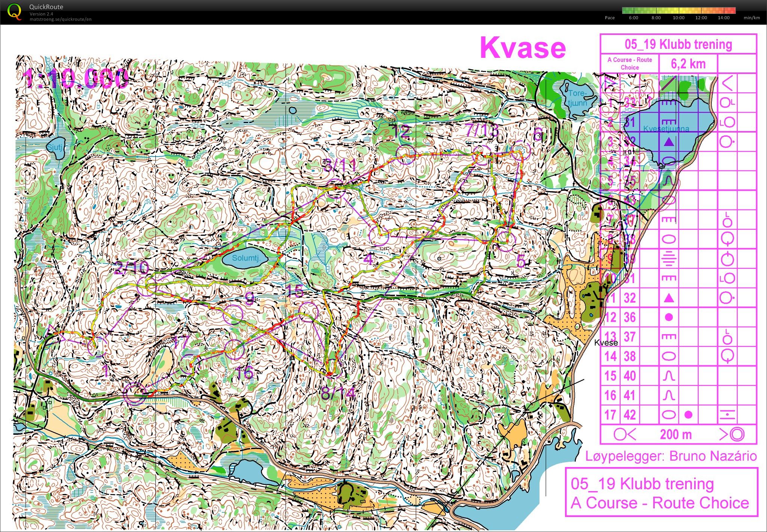Click the Kvesetjunna lake label
Image resolution: width=767 pixels, height=532 pixels.
pyautogui.click(x=666, y=129)
